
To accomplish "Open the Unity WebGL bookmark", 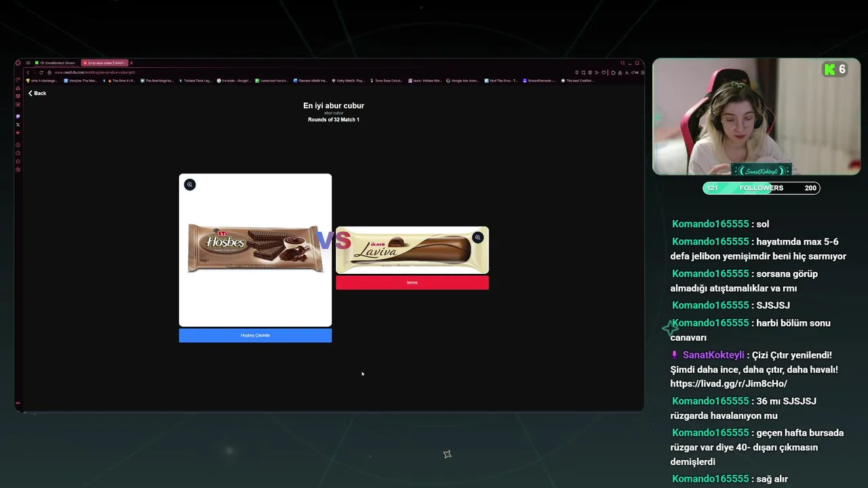I will [x=348, y=81].
